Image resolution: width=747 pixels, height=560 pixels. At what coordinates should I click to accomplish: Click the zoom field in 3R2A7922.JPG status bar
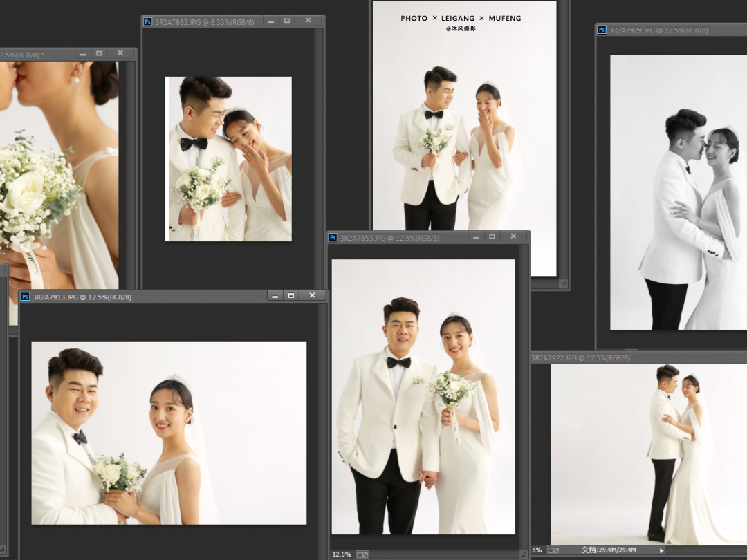tap(537, 550)
